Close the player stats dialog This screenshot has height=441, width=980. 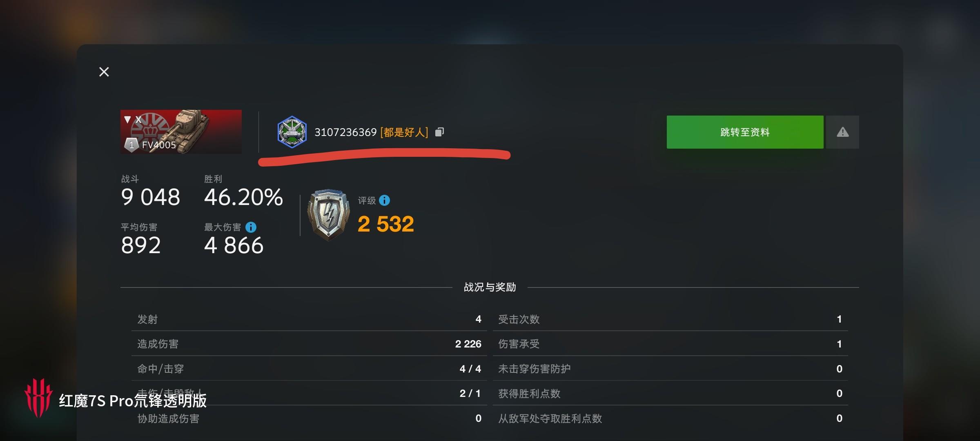[104, 72]
